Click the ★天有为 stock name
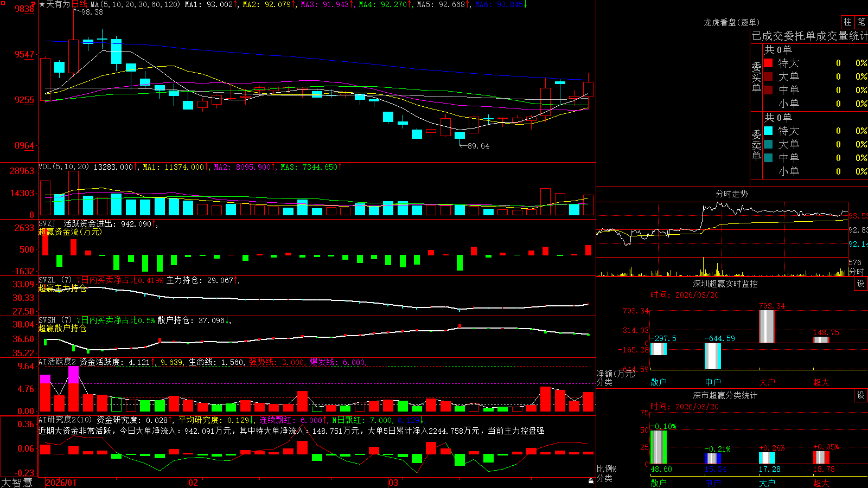This screenshot has height=488, width=868. tap(54, 4)
